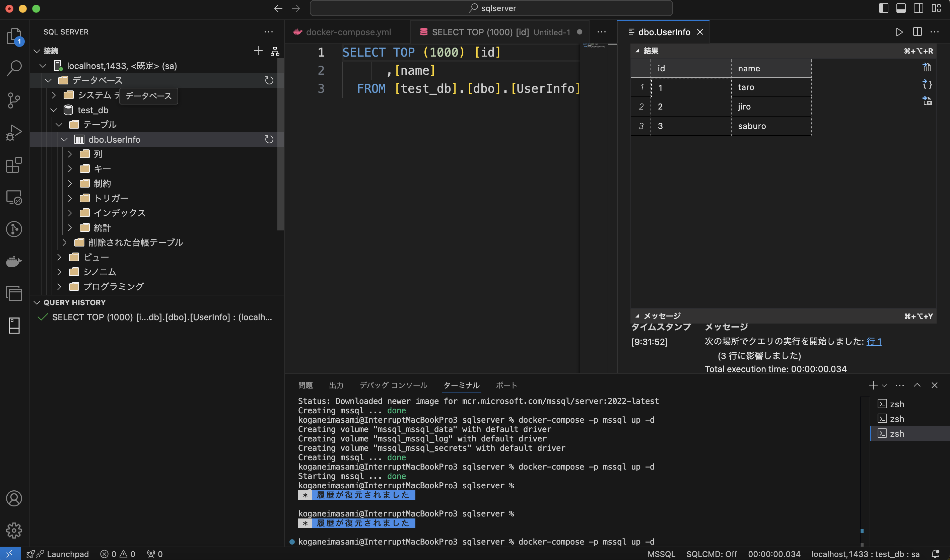Open remote window indicator in status bar
The height and width of the screenshot is (560, 950).
tap(10, 554)
